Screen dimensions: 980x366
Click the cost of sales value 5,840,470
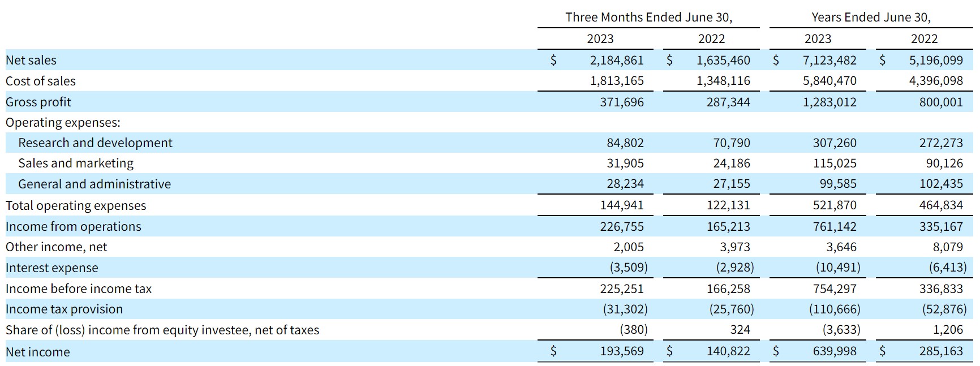point(829,81)
